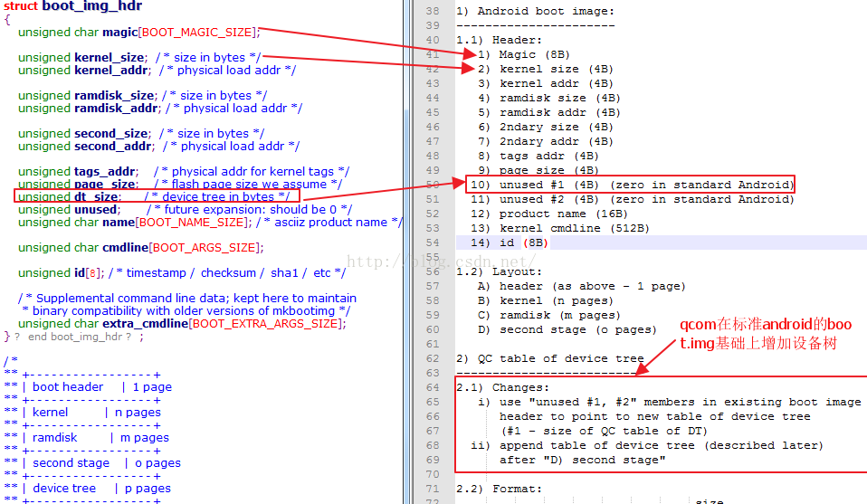
Task: Click the '1) Android boot image:' heading
Action: pyautogui.click(x=535, y=11)
